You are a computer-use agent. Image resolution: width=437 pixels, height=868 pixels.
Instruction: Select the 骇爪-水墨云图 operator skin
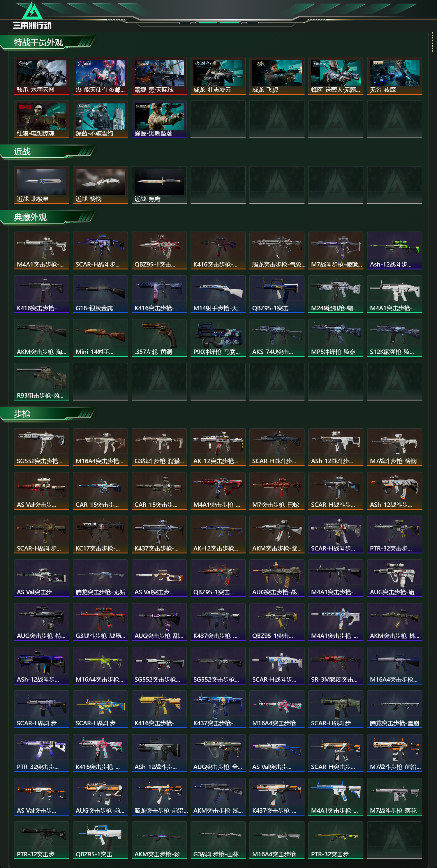coord(41,76)
